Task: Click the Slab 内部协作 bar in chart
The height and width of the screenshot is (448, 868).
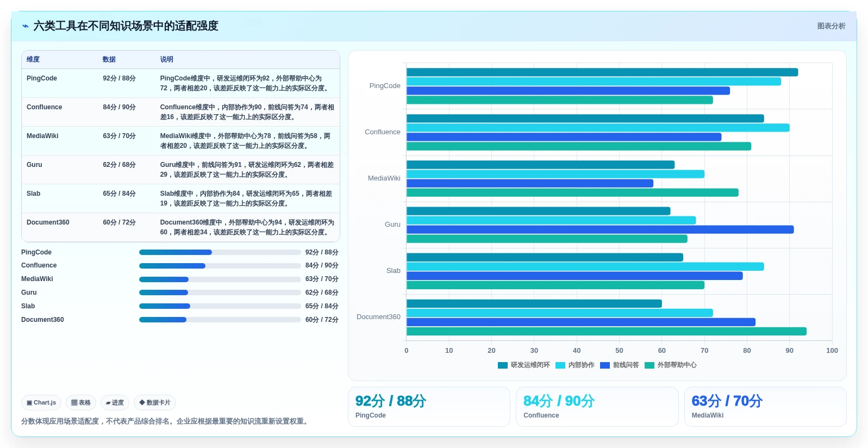Action: click(585, 267)
